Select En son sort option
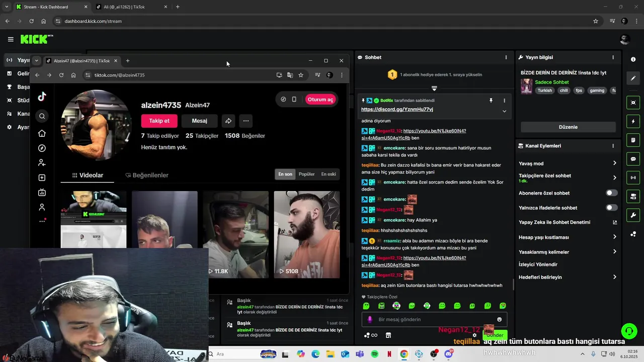Screen dimensions: 644x362 click(285, 174)
